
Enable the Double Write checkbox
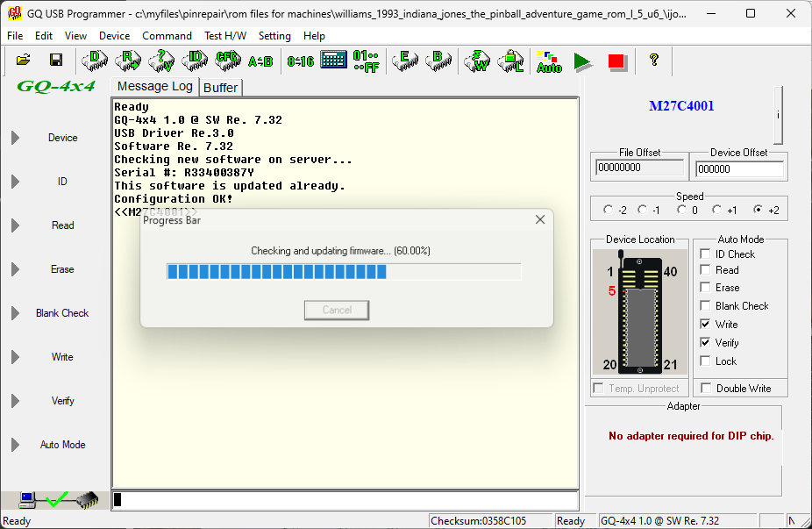[x=705, y=388]
